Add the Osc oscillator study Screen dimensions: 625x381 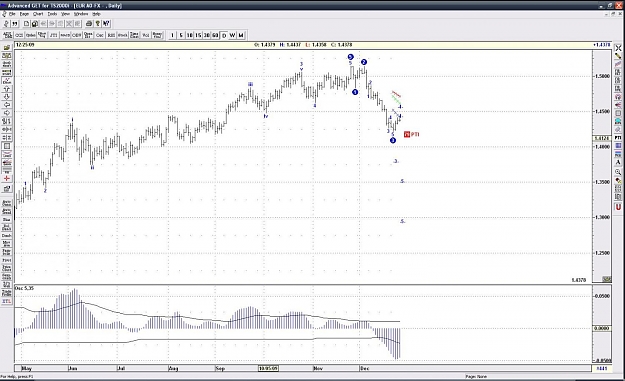[100, 35]
